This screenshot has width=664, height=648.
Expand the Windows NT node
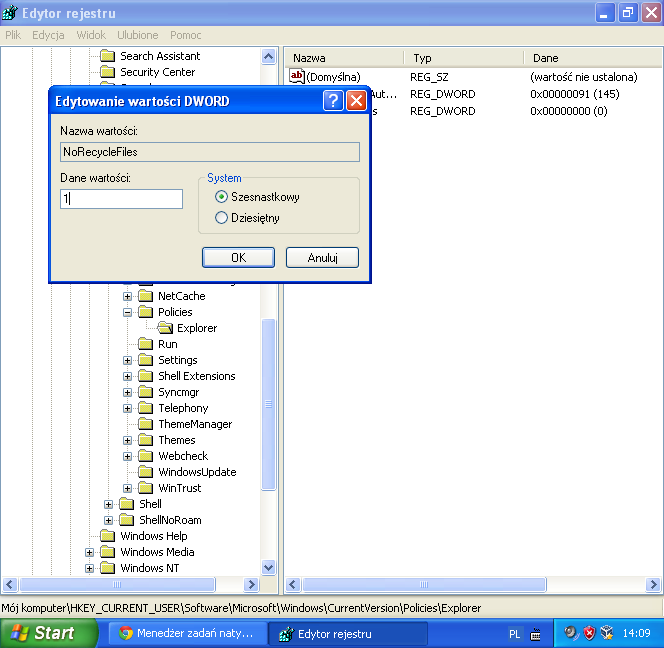(89, 568)
